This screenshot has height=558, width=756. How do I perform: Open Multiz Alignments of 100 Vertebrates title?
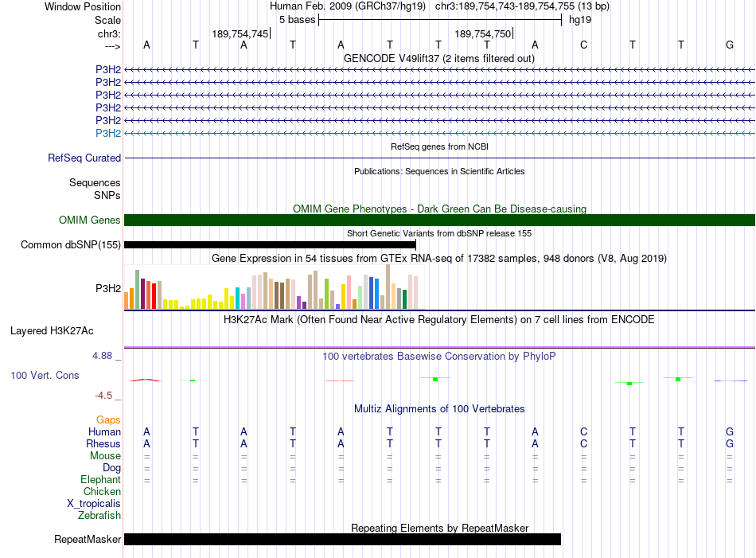click(x=439, y=409)
